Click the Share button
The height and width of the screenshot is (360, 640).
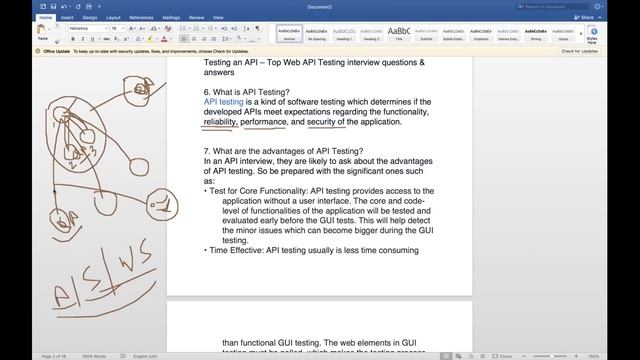584,18
